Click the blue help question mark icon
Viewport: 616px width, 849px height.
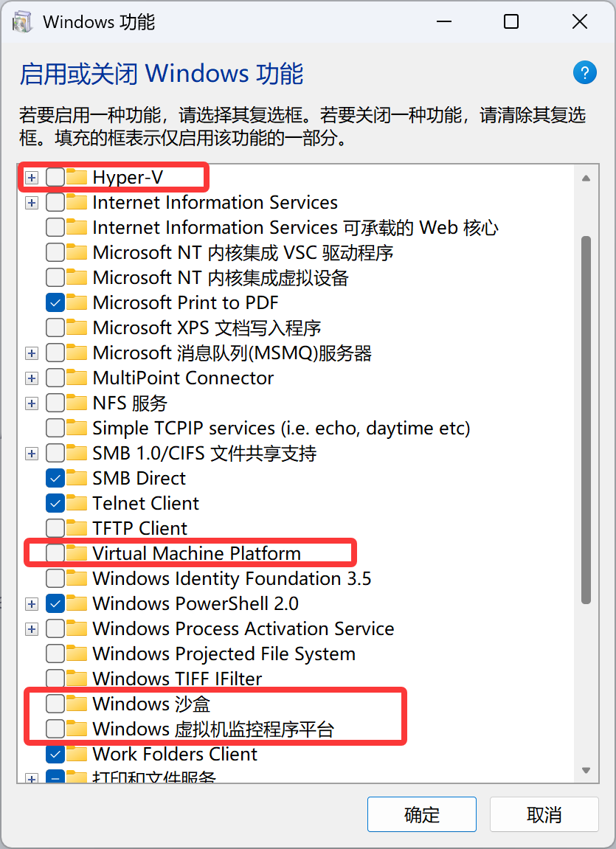(584, 72)
